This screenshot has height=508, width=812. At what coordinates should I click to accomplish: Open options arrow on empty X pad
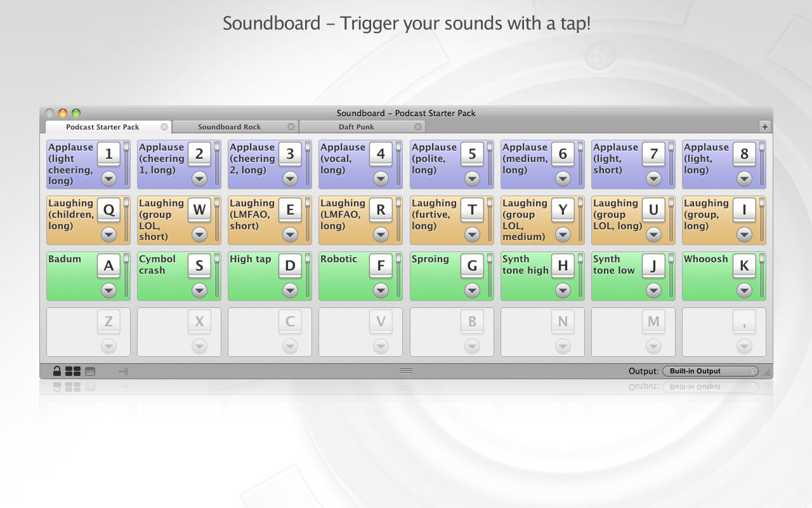pos(199,347)
